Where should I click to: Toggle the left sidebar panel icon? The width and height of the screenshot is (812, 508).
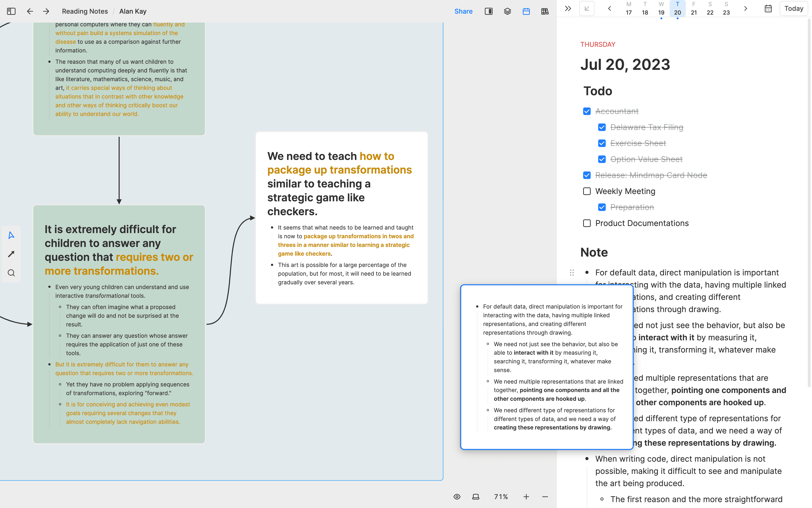pyautogui.click(x=11, y=12)
